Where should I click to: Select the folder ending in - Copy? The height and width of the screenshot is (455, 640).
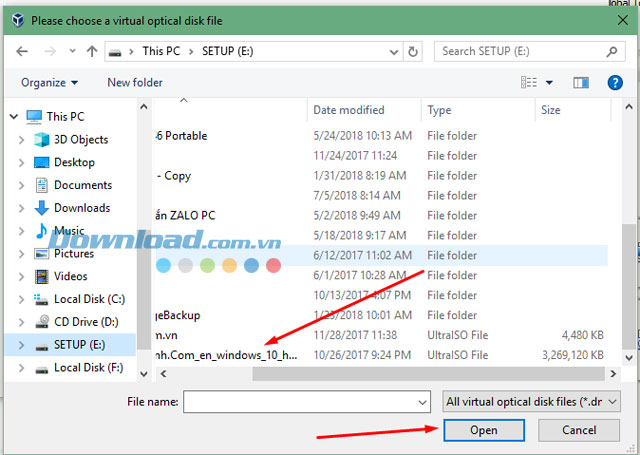pyautogui.click(x=174, y=176)
